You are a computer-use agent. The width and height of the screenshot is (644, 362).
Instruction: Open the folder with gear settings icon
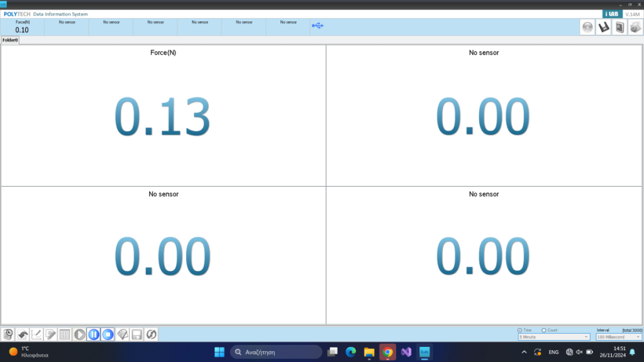pos(635,27)
